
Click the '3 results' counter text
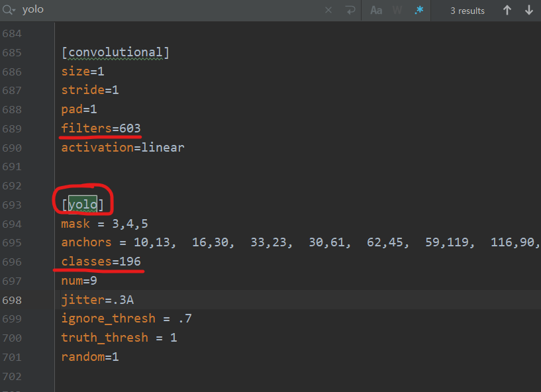pos(467,11)
